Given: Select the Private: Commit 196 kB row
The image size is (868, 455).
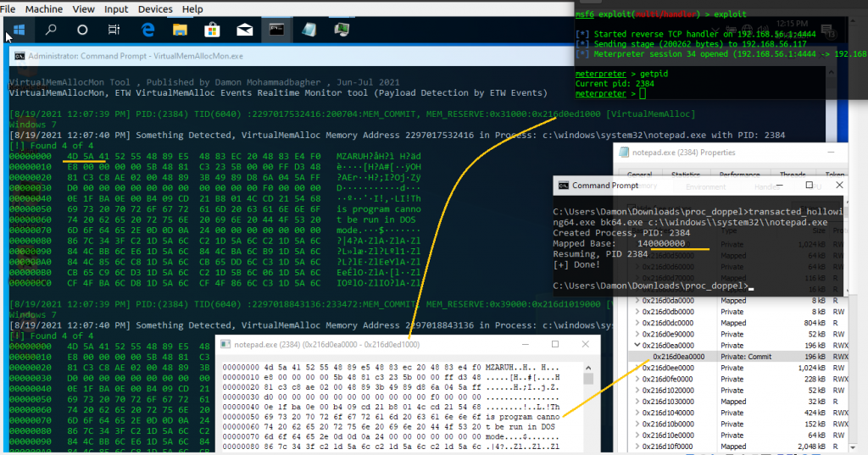Looking at the screenshot, I should point(738,357).
